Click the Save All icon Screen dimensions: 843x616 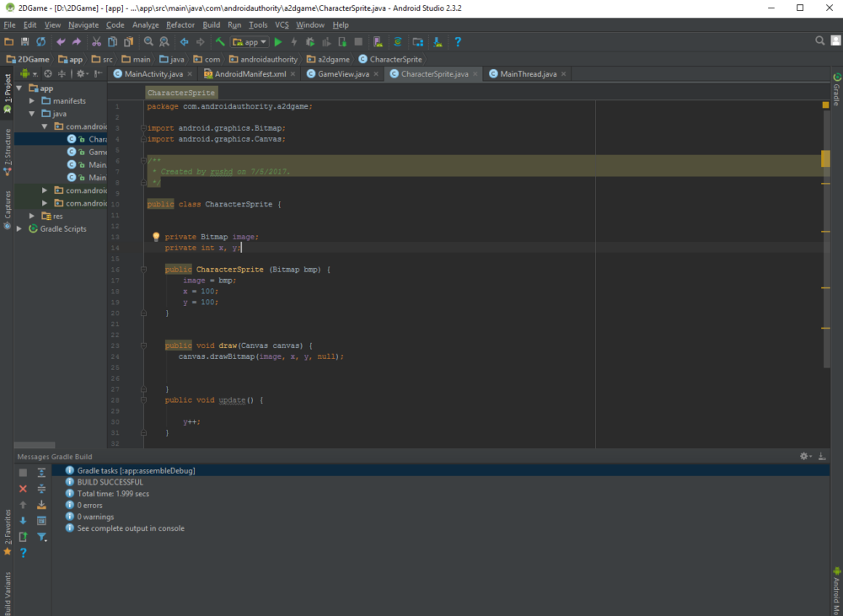point(23,40)
